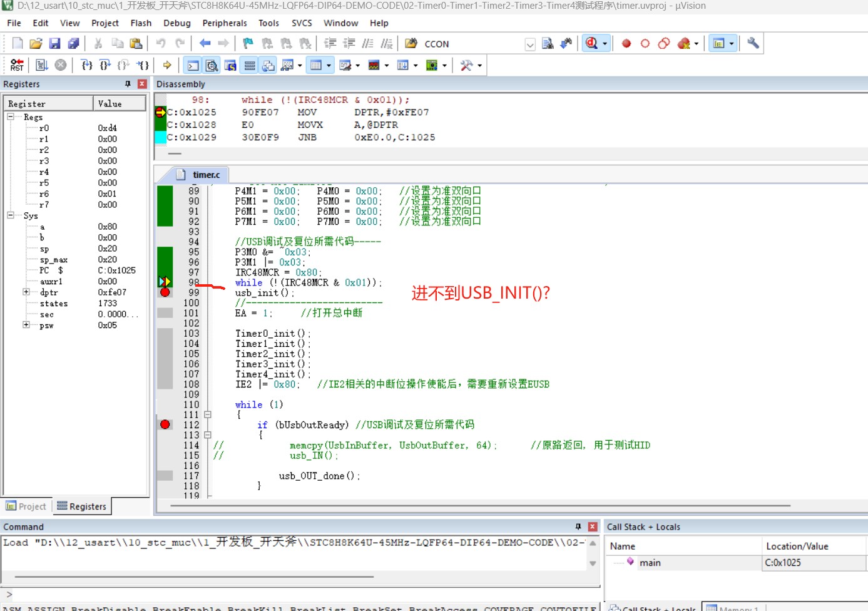Open the Toolbox hammer icon

(x=466, y=65)
